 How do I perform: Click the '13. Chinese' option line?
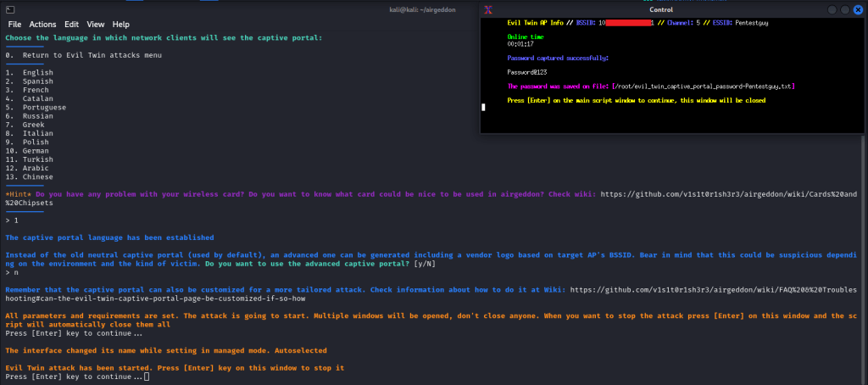[30, 176]
